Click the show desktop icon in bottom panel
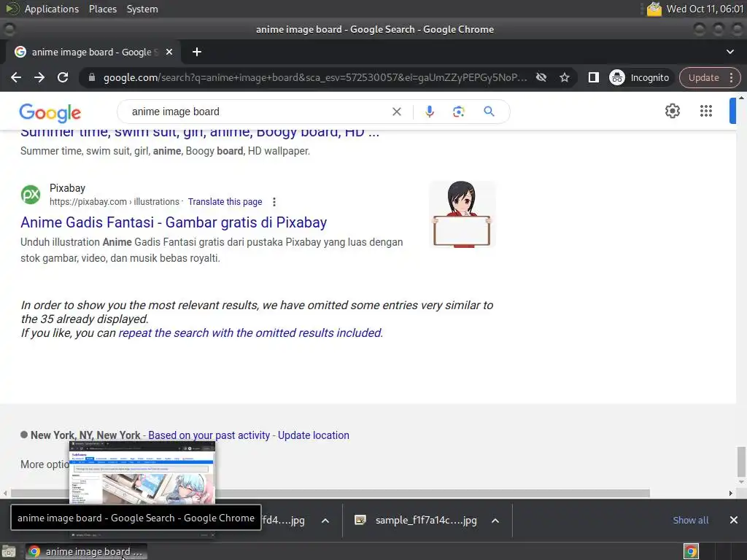747x560 pixels. coord(9,552)
